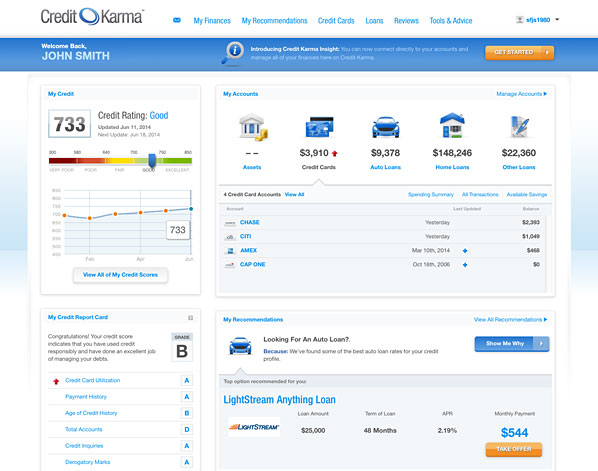Viewport: 598px width, 471px height.
Task: Switch to All Transactions tab
Action: point(480,195)
